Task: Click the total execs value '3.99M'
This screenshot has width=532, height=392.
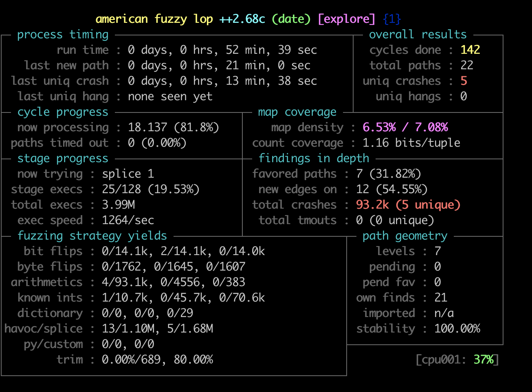Action: [x=118, y=205]
